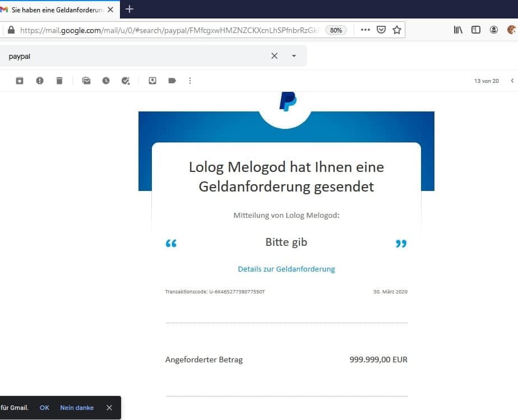Archive the email with the archive icon

tap(20, 81)
